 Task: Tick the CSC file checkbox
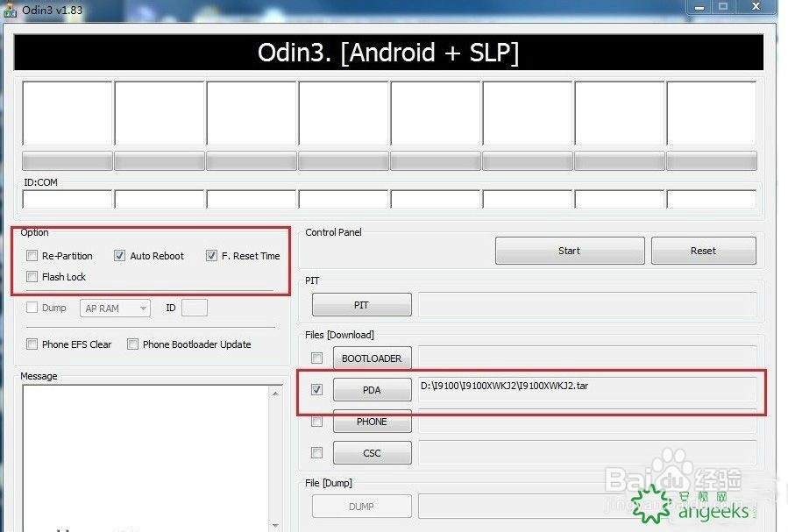[x=316, y=452]
